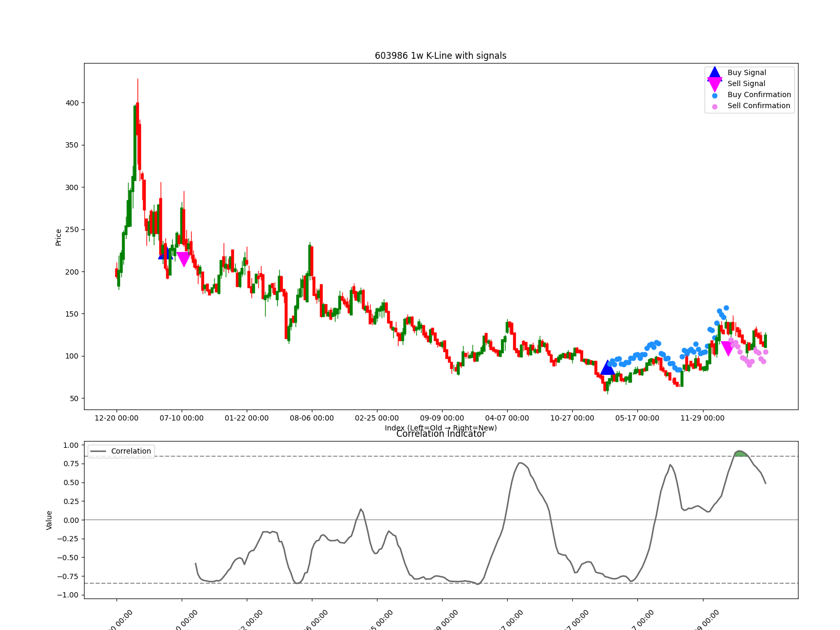Click the 'Correlation' legend label
The width and height of the screenshot is (840, 630).
pos(131,451)
